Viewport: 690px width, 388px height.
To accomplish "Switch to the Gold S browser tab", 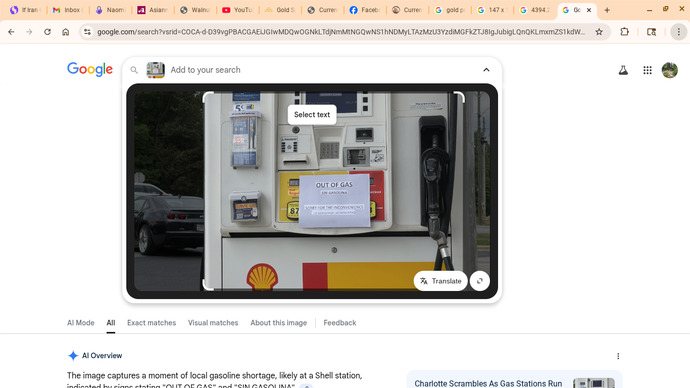I will (x=279, y=10).
